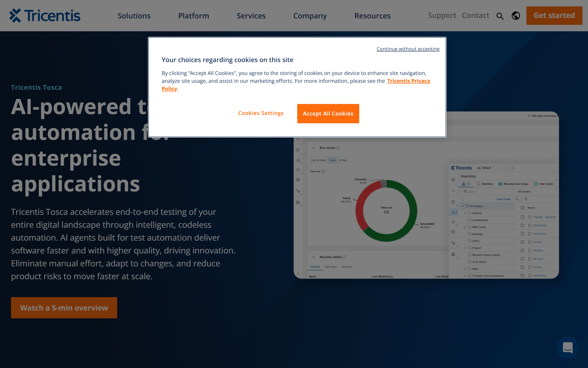This screenshot has width=588, height=368.
Task: Open the Tricentis Privacy Policy link
Action: pos(408,81)
